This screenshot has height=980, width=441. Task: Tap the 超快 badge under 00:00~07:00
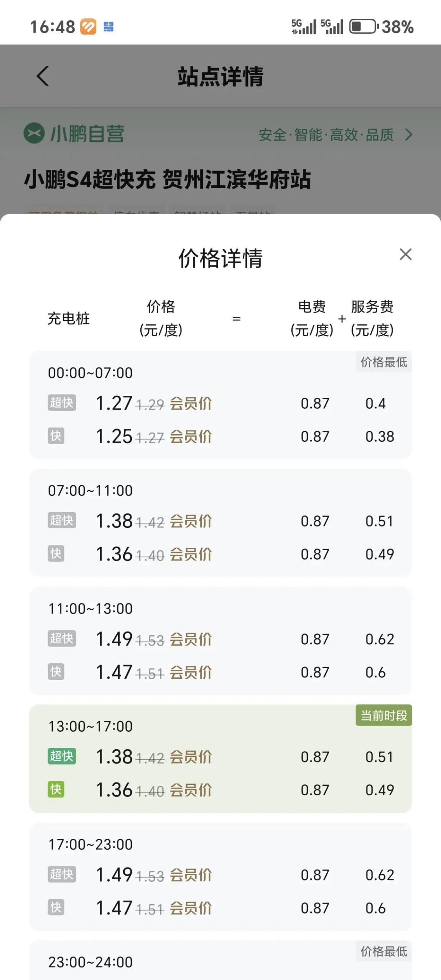pyautogui.click(x=62, y=403)
